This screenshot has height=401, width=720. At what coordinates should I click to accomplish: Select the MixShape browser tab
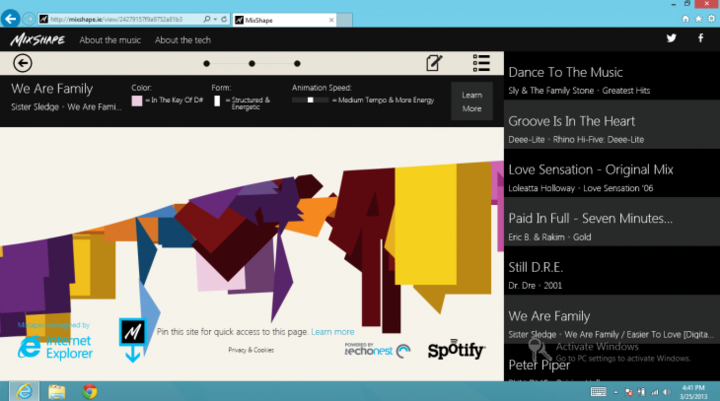pos(285,20)
